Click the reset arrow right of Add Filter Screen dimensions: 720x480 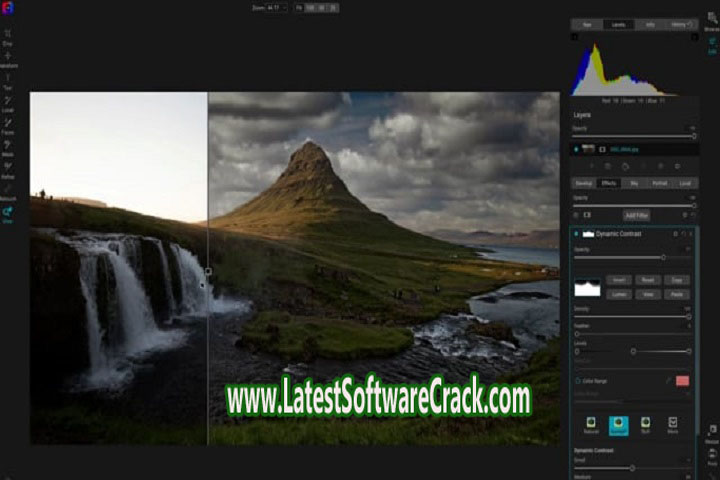693,215
